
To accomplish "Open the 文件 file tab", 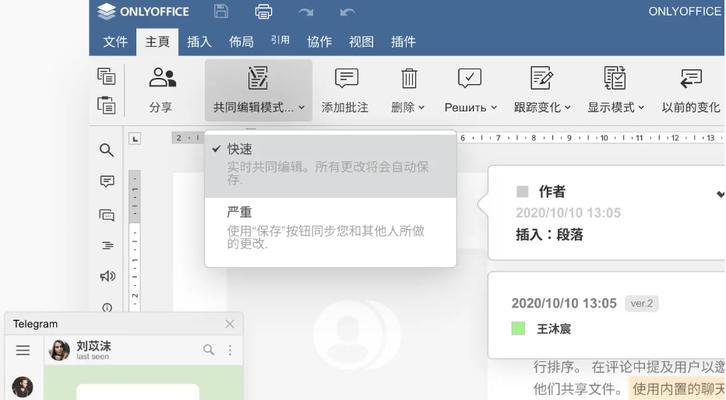I will pos(115,42).
